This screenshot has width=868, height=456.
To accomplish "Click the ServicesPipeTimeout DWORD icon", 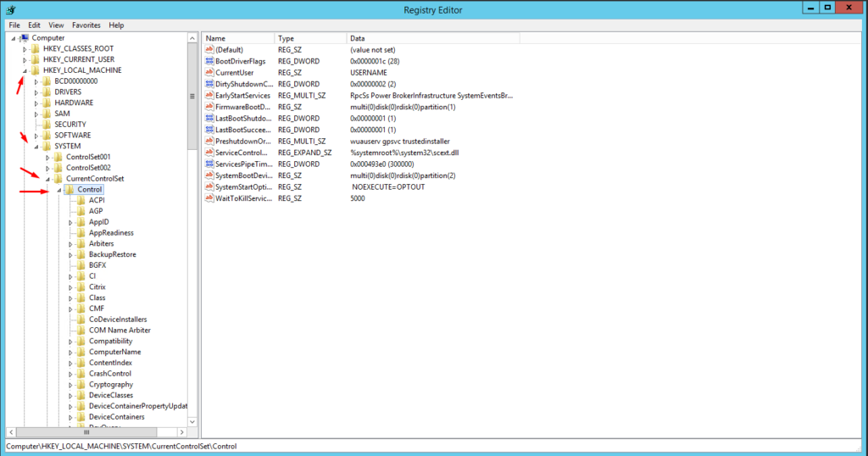I will [209, 164].
